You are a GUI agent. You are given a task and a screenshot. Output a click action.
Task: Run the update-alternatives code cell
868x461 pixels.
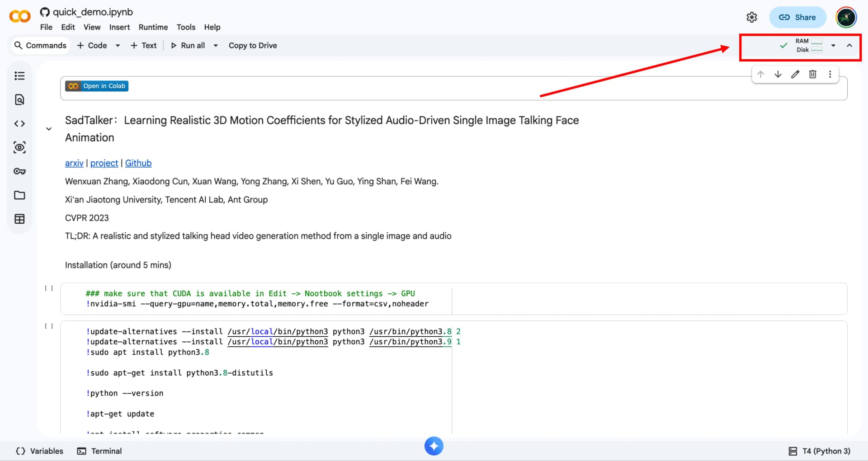coord(49,326)
